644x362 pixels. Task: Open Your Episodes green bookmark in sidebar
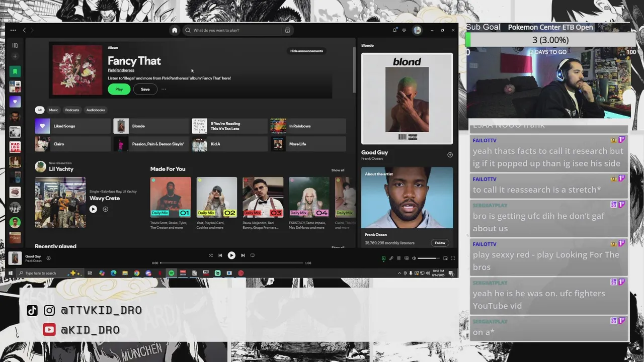click(x=15, y=71)
